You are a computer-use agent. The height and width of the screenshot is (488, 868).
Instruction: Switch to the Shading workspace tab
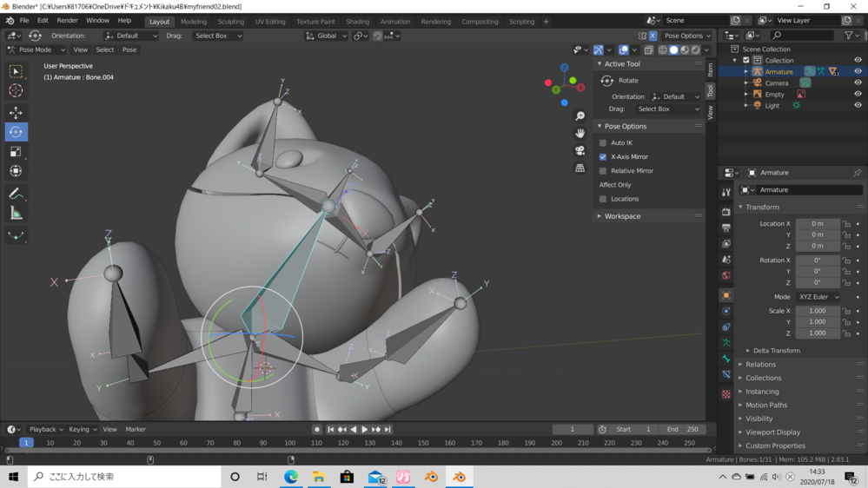[357, 22]
